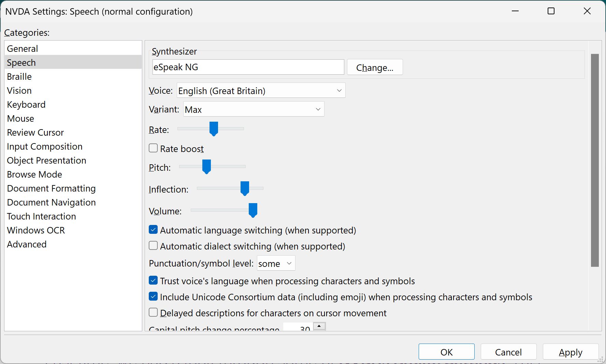Uncheck Trust voice's language option
The image size is (606, 364).
click(153, 280)
